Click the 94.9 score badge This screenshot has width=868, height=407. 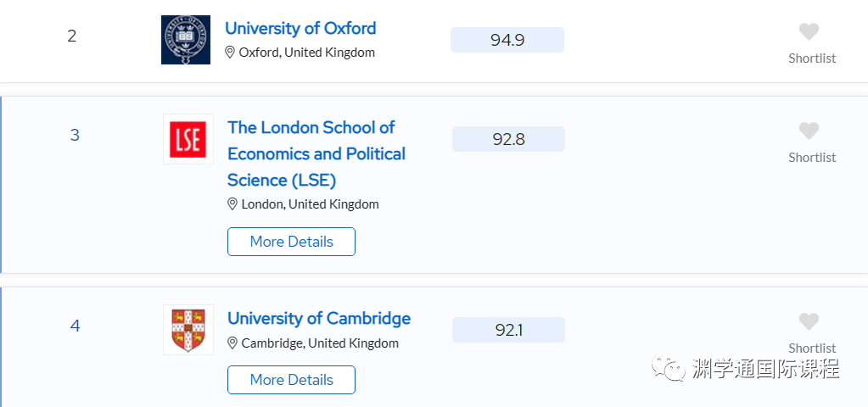[x=507, y=40]
